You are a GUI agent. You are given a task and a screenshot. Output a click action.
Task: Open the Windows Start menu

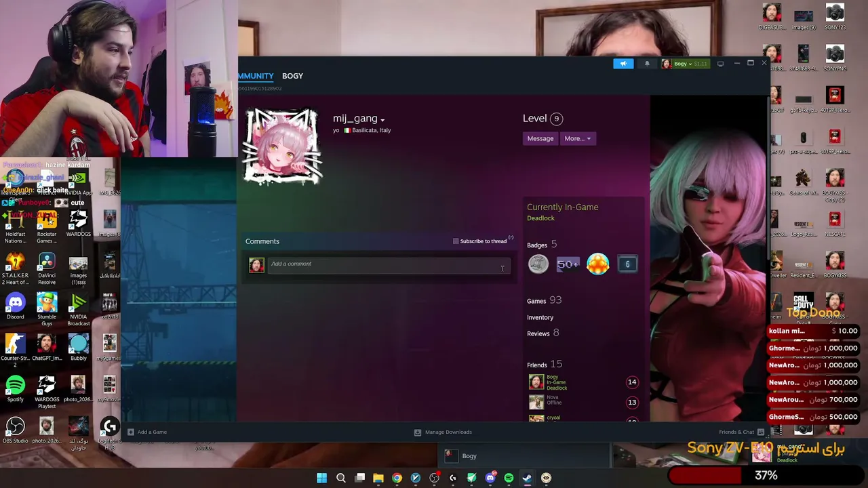(x=322, y=478)
